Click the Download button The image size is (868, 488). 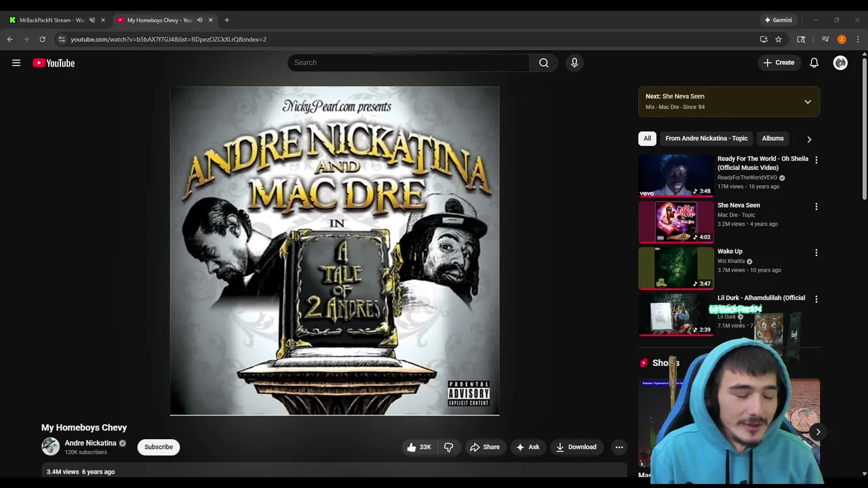click(576, 447)
